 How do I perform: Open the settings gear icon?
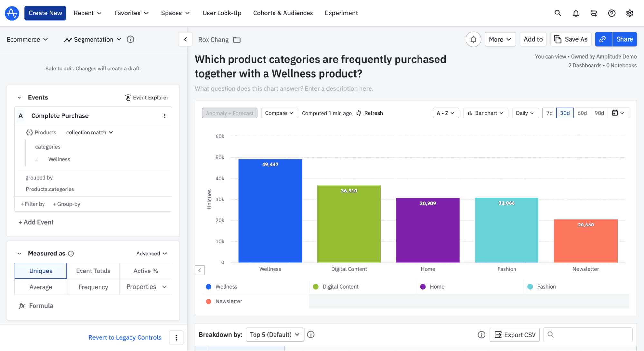[630, 13]
